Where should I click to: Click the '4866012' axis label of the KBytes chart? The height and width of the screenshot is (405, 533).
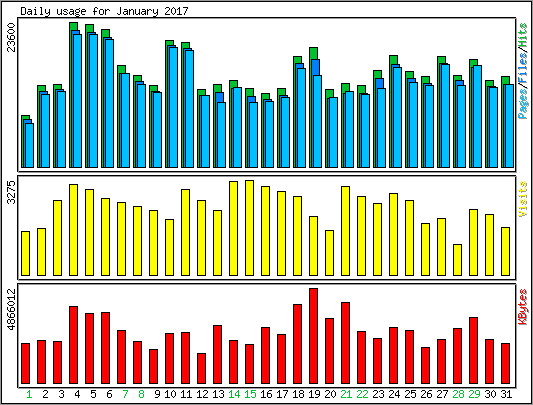pyautogui.click(x=12, y=309)
